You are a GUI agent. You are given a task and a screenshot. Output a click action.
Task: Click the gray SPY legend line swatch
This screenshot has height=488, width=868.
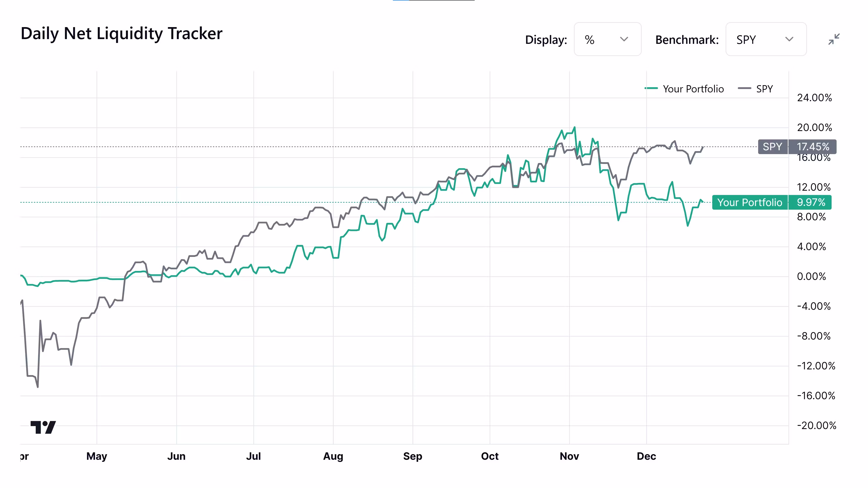[x=744, y=89]
